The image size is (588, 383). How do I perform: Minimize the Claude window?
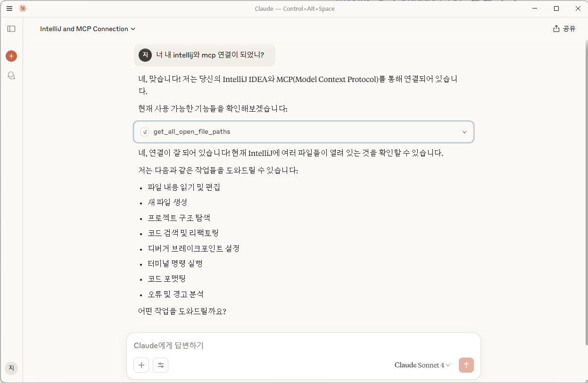(535, 8)
